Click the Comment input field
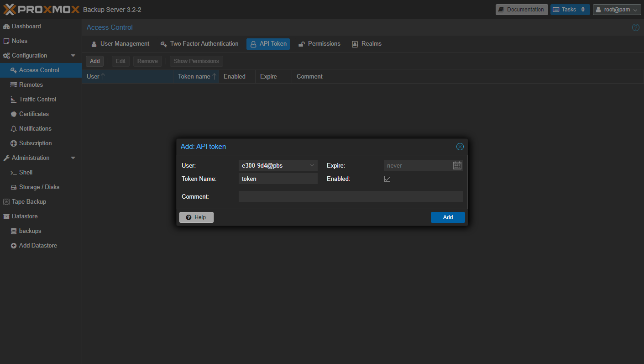 tap(351, 196)
